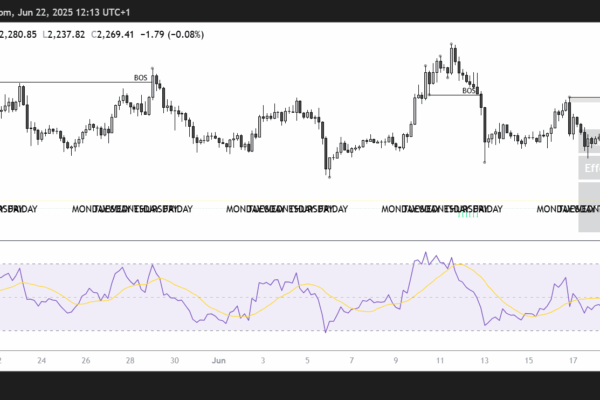This screenshot has height=400, width=600.
Task: Click the 3 date on the time axis
Action: tap(263, 361)
